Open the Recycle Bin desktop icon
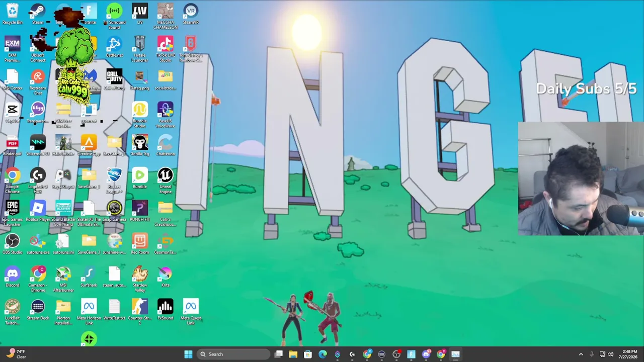 point(13,14)
